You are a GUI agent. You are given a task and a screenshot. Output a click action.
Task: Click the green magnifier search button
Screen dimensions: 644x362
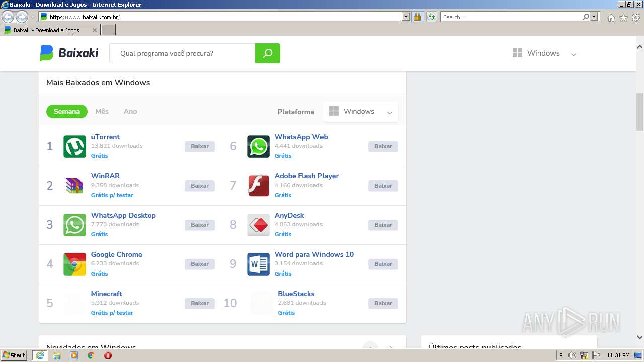[x=268, y=53]
